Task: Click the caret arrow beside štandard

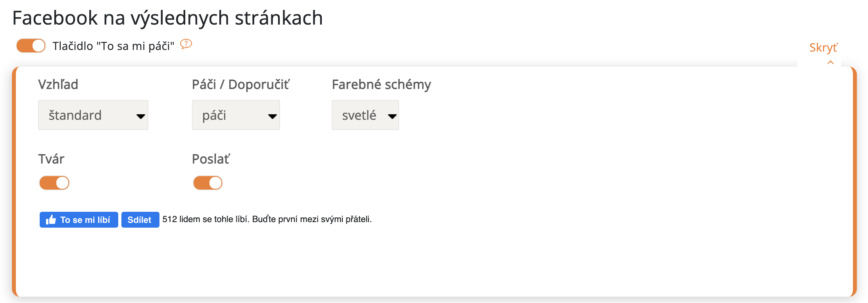Action: (x=140, y=116)
